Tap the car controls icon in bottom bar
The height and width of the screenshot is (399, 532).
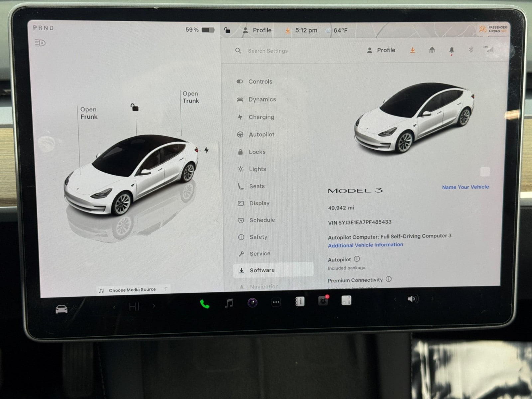coord(62,310)
